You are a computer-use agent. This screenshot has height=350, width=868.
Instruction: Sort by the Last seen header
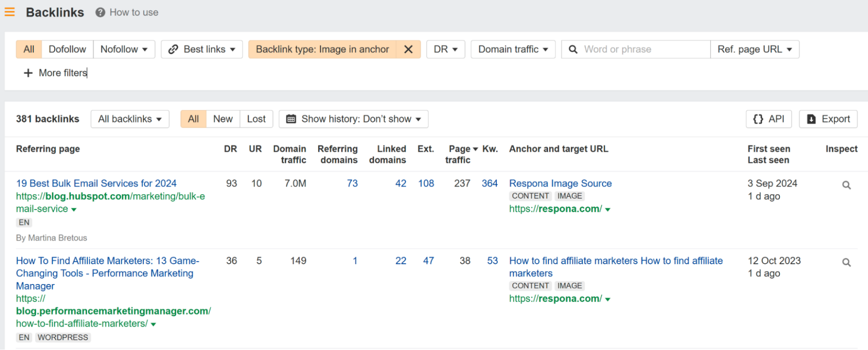[768, 160]
